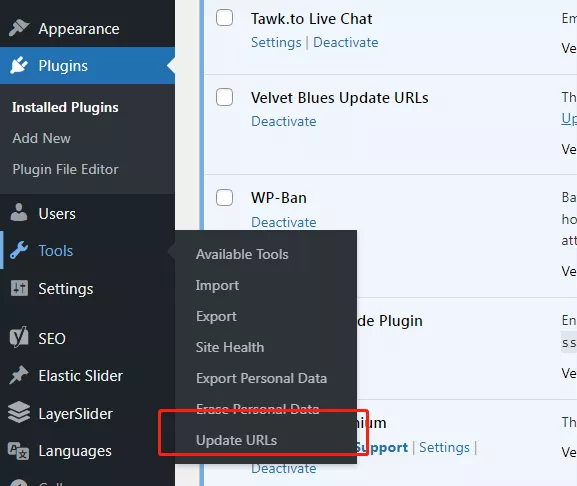The image size is (577, 486).
Task: Open the Add New plugins page
Action: point(41,138)
